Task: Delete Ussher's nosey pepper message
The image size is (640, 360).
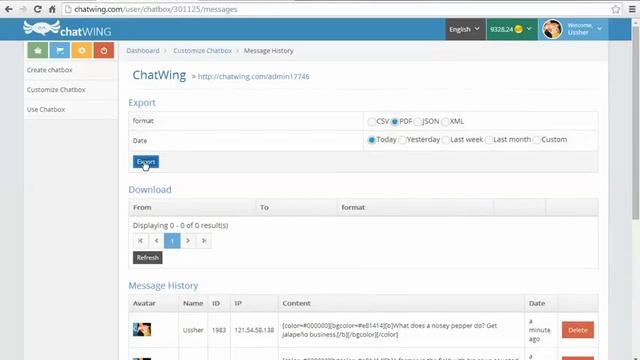Action: (x=578, y=330)
